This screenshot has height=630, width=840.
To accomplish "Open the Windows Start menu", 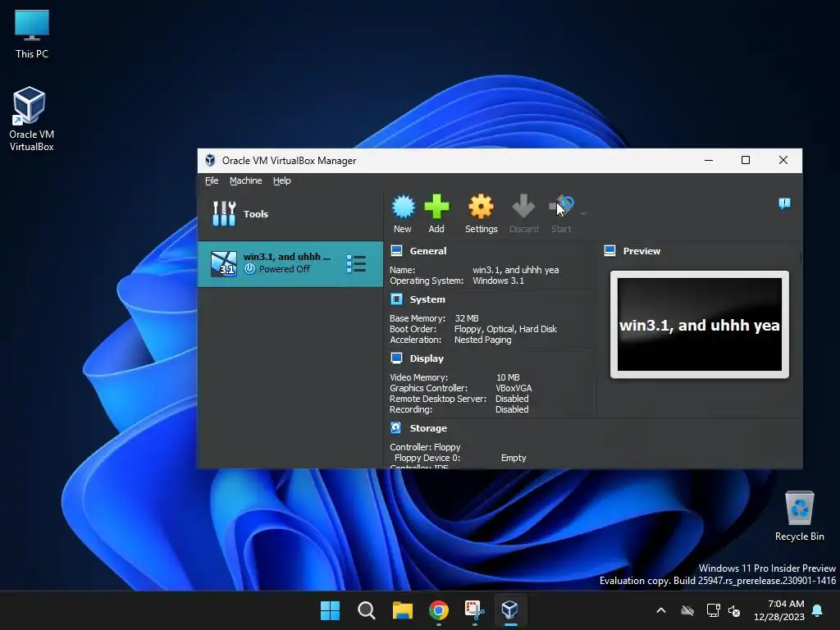I will 330,610.
